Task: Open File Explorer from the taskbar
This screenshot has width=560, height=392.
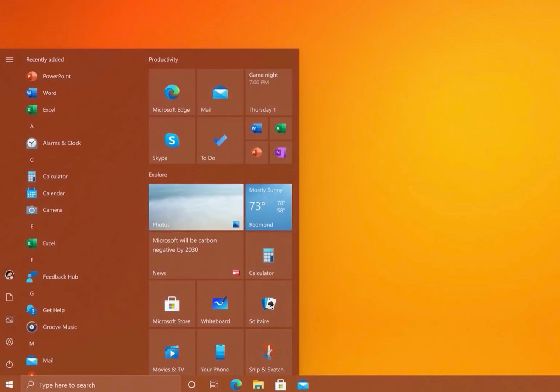Action: click(258, 385)
